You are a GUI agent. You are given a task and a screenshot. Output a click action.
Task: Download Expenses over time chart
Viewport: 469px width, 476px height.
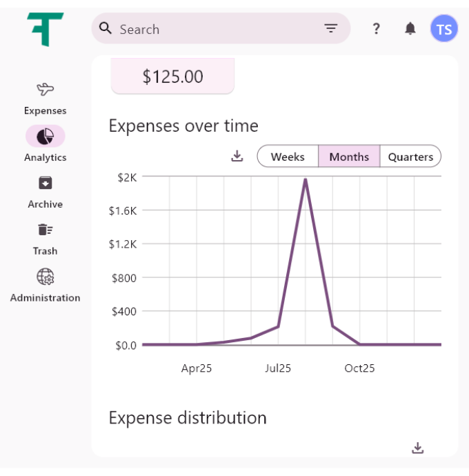click(237, 156)
